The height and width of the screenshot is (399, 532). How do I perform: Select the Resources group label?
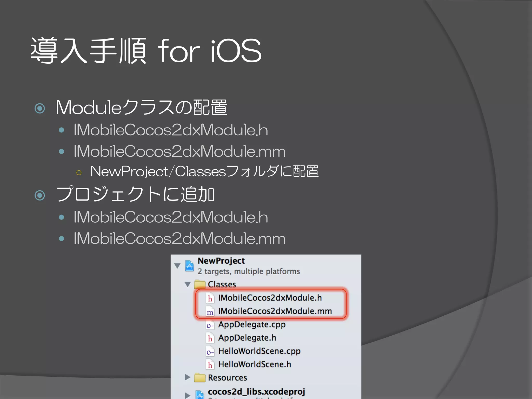[227, 377]
